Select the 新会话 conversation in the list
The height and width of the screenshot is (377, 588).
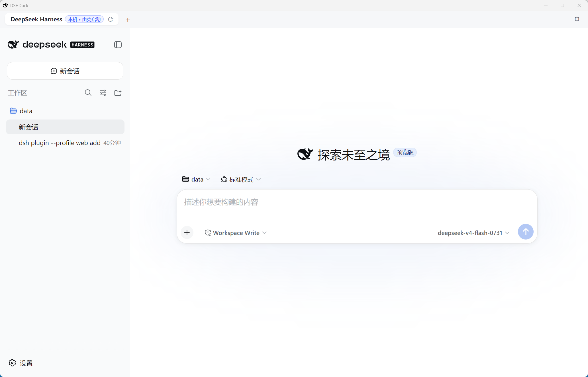(65, 127)
